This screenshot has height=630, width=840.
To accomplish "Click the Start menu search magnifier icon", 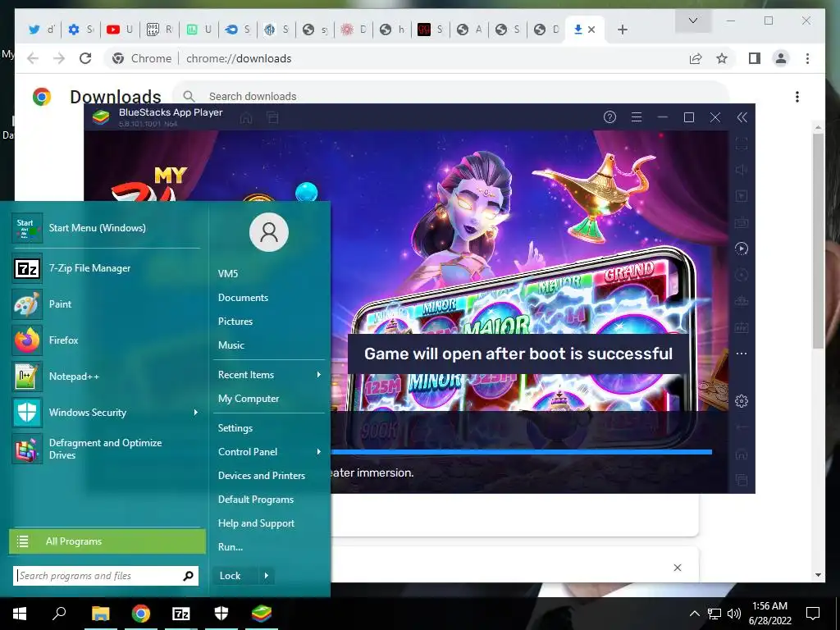I will pyautogui.click(x=189, y=576).
